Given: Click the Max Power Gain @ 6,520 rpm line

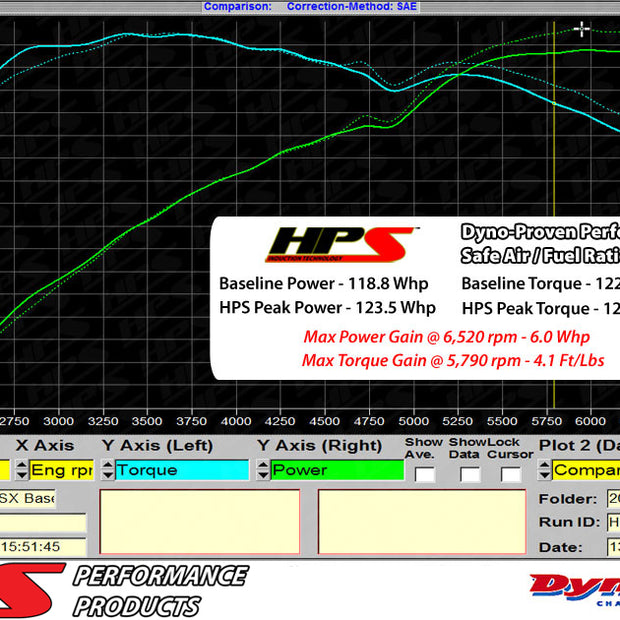Looking at the screenshot, I should click(x=447, y=337).
